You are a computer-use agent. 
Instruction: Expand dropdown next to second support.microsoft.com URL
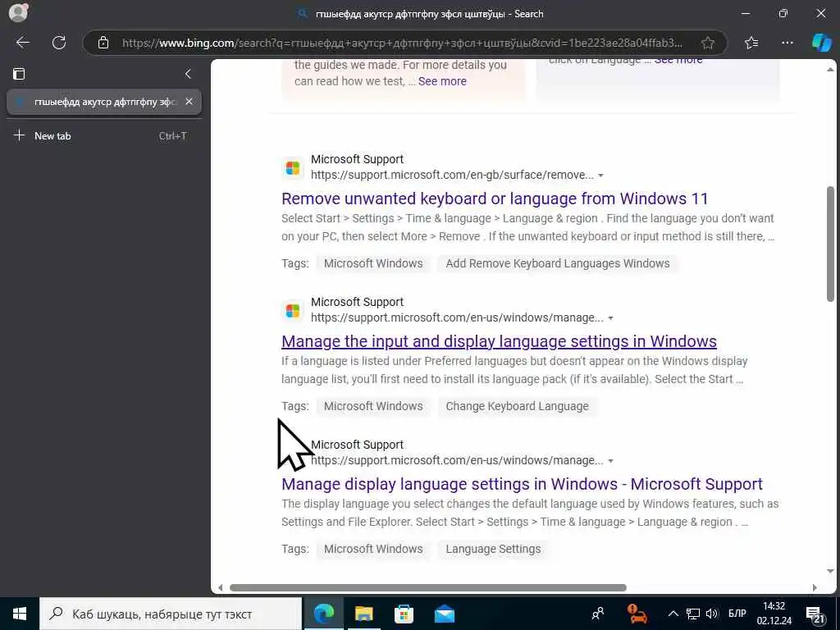pyautogui.click(x=610, y=318)
